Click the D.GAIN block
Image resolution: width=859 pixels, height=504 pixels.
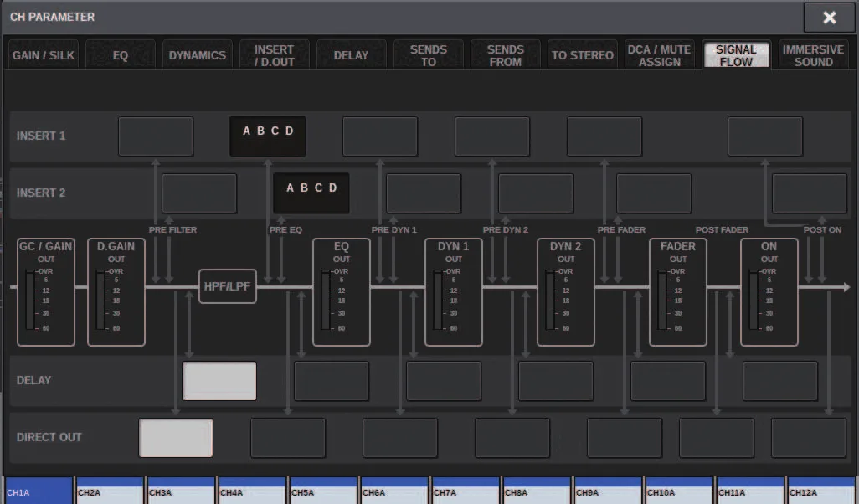coord(116,292)
